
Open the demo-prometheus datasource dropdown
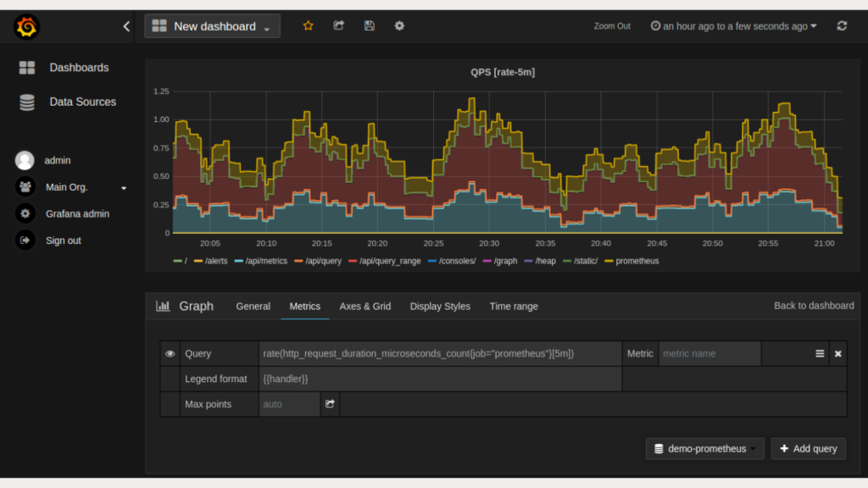[704, 448]
